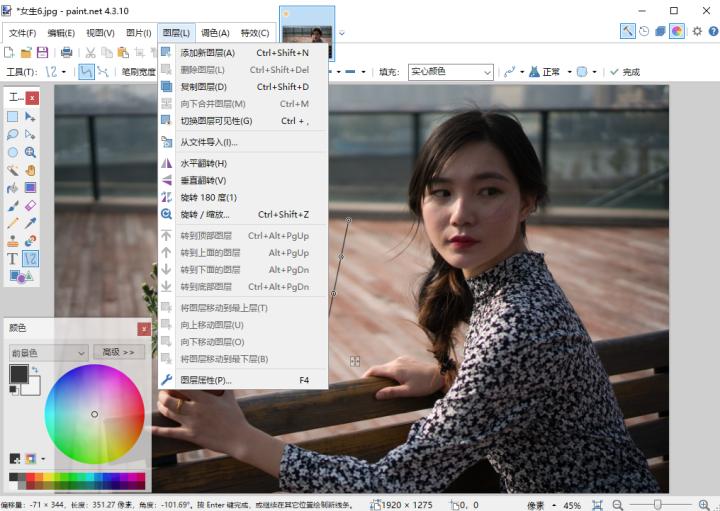The height and width of the screenshot is (511, 720).
Task: Click 图层属性 menu entry
Action: 205,380
